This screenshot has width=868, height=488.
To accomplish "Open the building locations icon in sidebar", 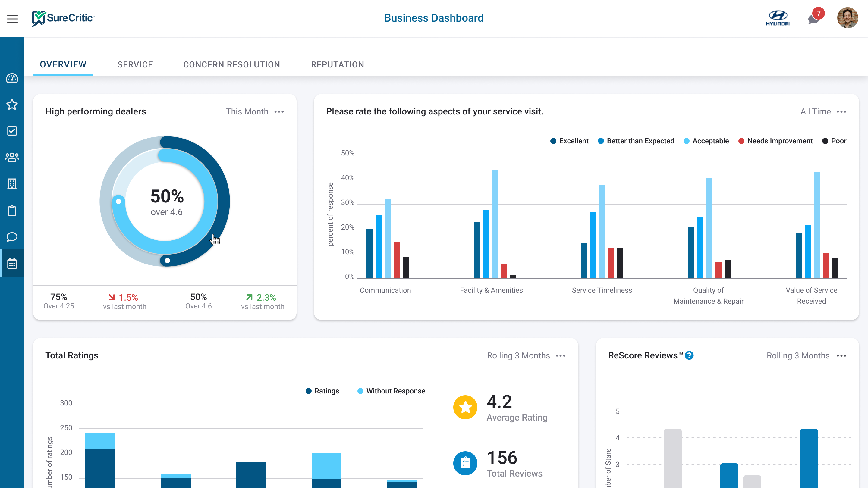I will point(12,184).
